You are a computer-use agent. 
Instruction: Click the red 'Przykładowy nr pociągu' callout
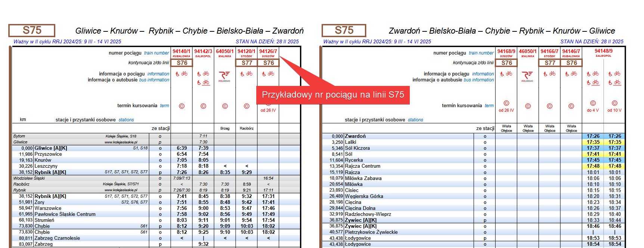[x=333, y=95]
